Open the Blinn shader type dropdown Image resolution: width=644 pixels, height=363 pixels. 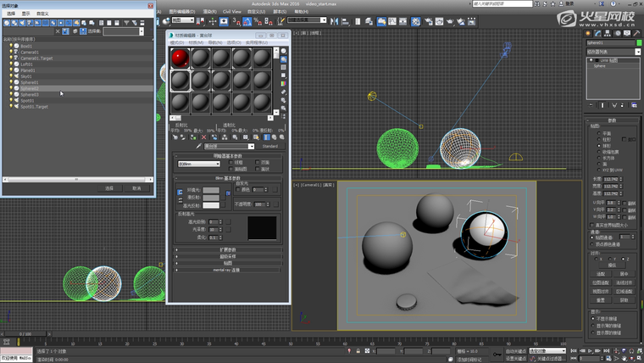click(200, 164)
